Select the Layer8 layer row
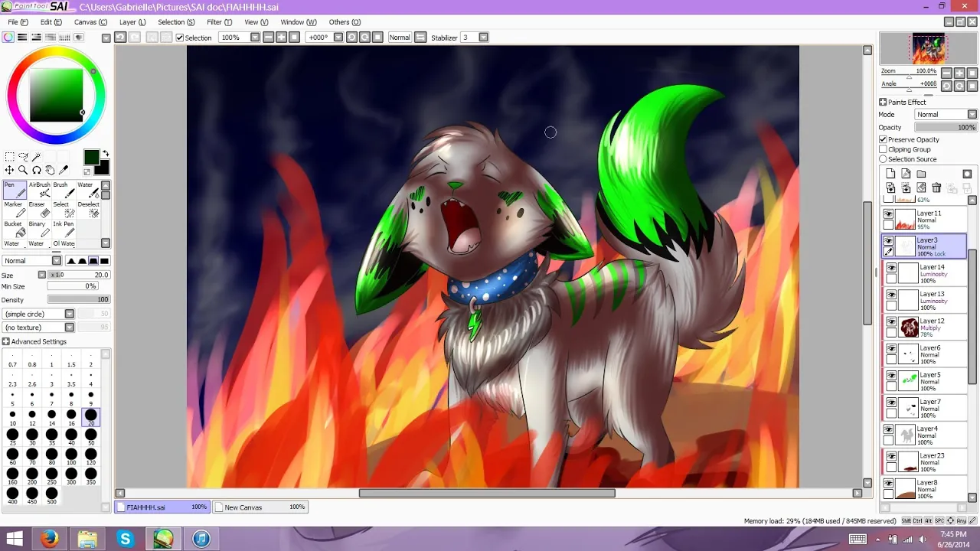The image size is (980, 551). (x=925, y=488)
